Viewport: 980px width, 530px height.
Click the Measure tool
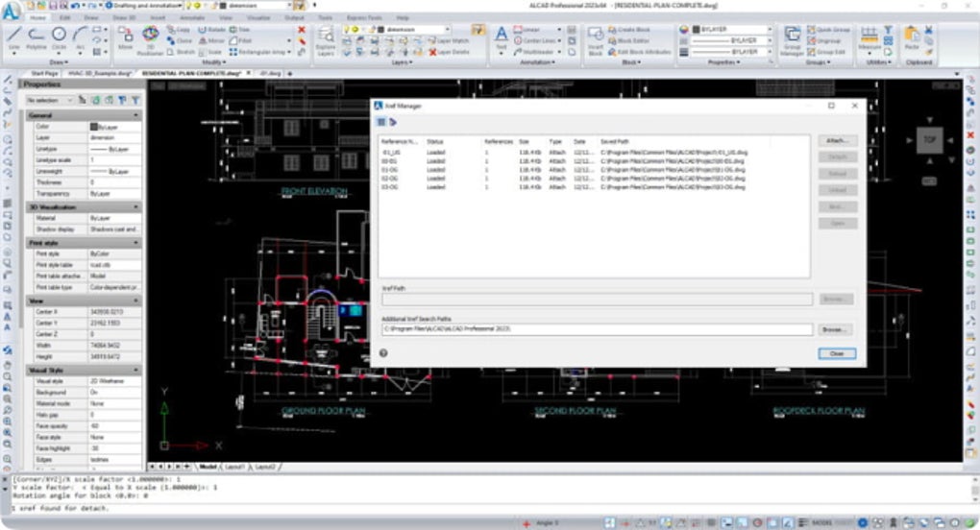[x=870, y=38]
